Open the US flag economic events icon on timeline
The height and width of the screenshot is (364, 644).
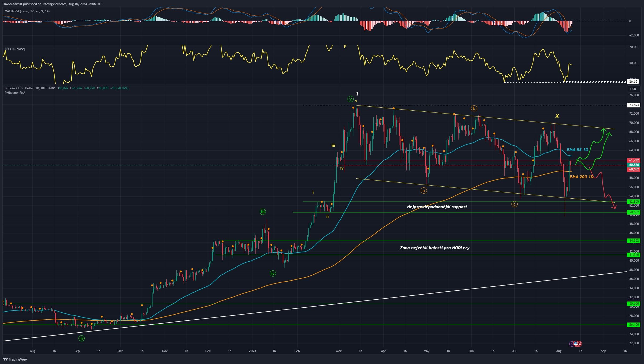(x=576, y=344)
